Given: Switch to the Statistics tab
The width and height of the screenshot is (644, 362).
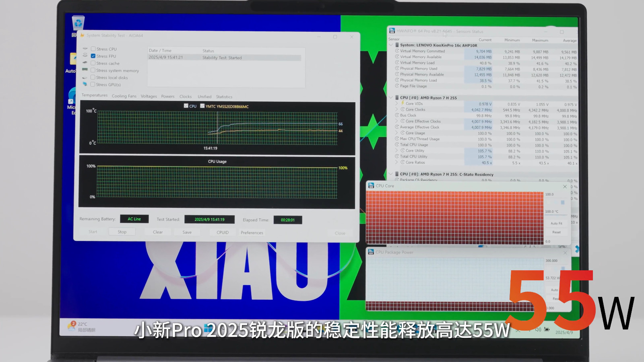Looking at the screenshot, I should (x=224, y=97).
